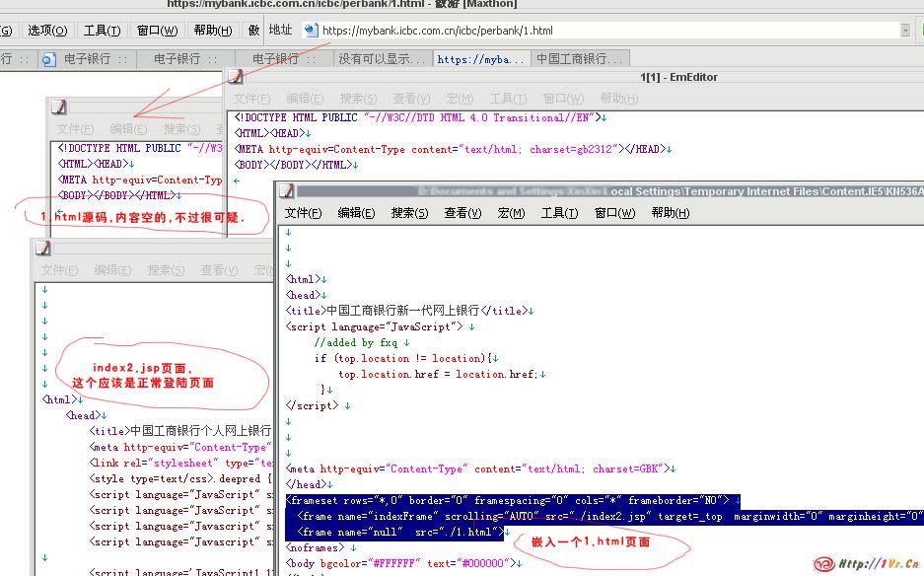Screen dimensions: 924x576
Task: Click the EmEditor icon of the 1[1] window
Action: click(x=237, y=77)
